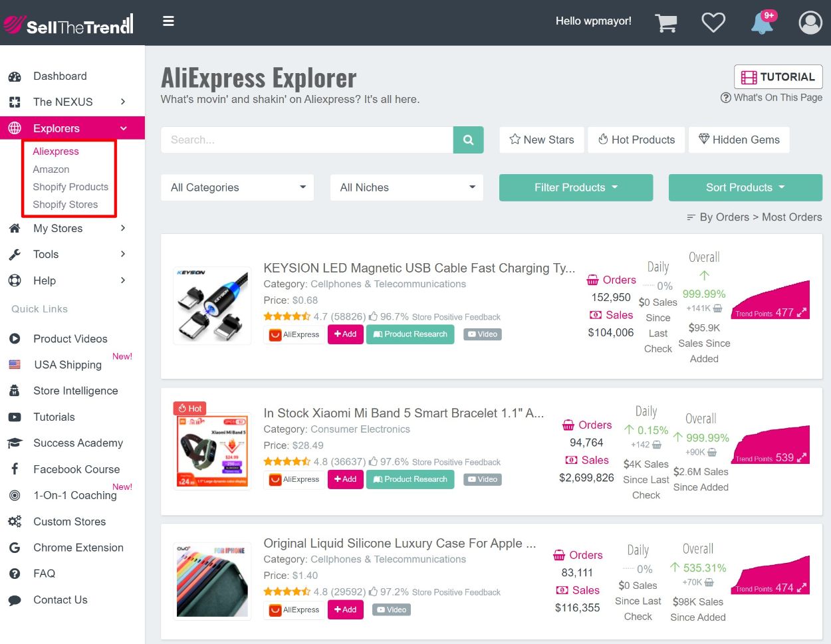Click the SellTheTrend logo

point(68,23)
